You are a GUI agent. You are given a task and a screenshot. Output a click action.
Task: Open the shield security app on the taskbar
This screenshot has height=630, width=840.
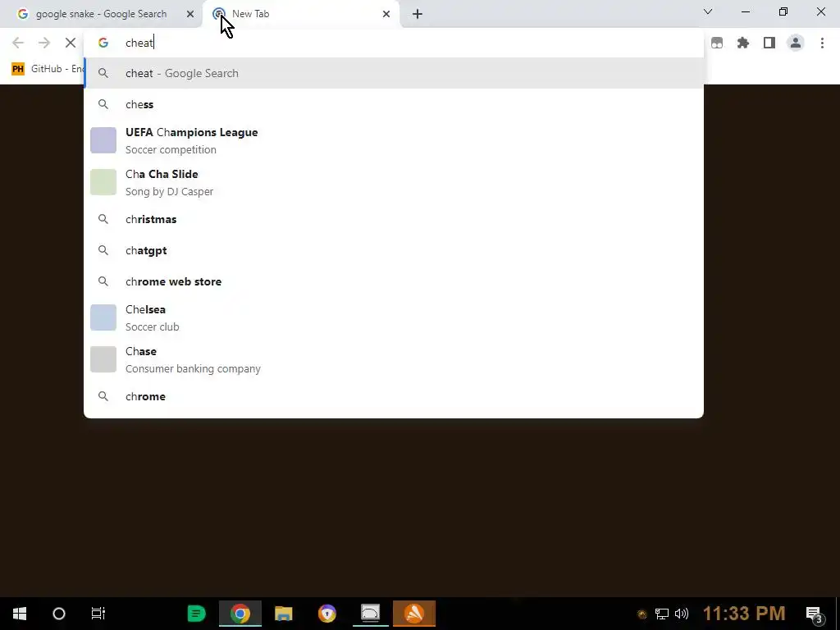[326, 614]
